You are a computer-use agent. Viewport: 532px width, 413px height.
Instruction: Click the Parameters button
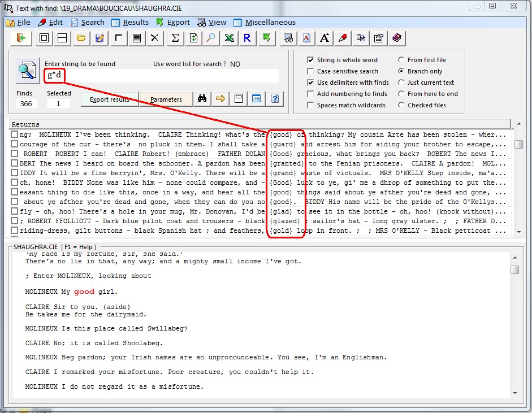pyautogui.click(x=166, y=99)
